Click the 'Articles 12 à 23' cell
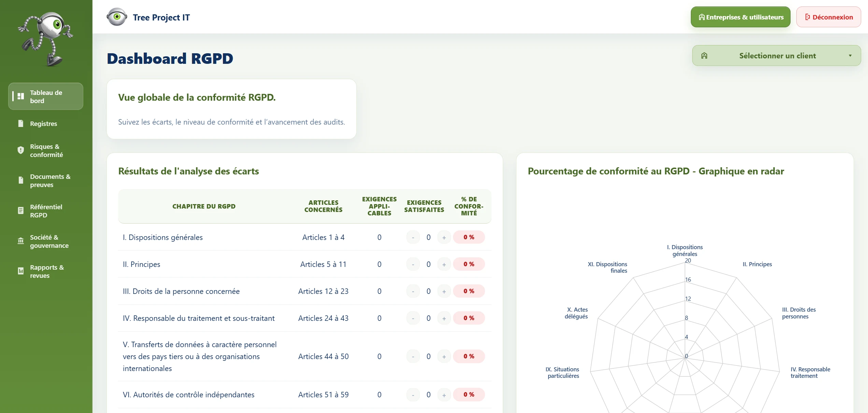The height and width of the screenshot is (413, 868). [323, 291]
